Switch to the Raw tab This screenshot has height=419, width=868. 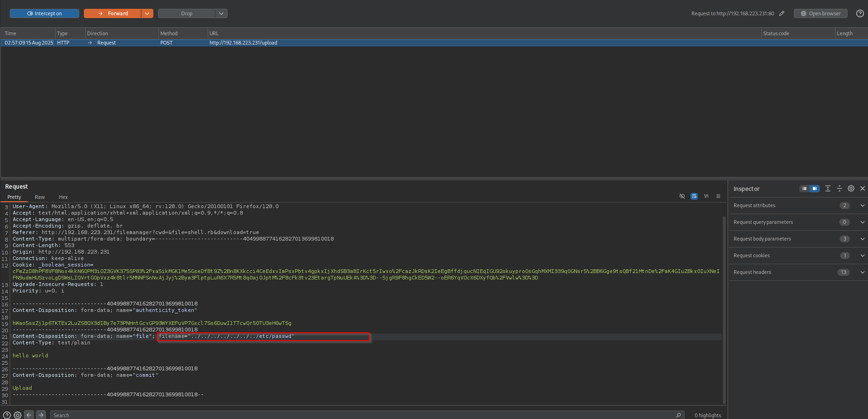(x=40, y=197)
